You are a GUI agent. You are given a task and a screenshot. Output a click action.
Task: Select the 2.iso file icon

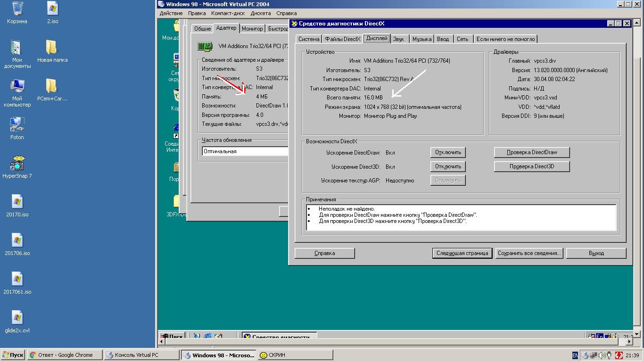click(52, 9)
